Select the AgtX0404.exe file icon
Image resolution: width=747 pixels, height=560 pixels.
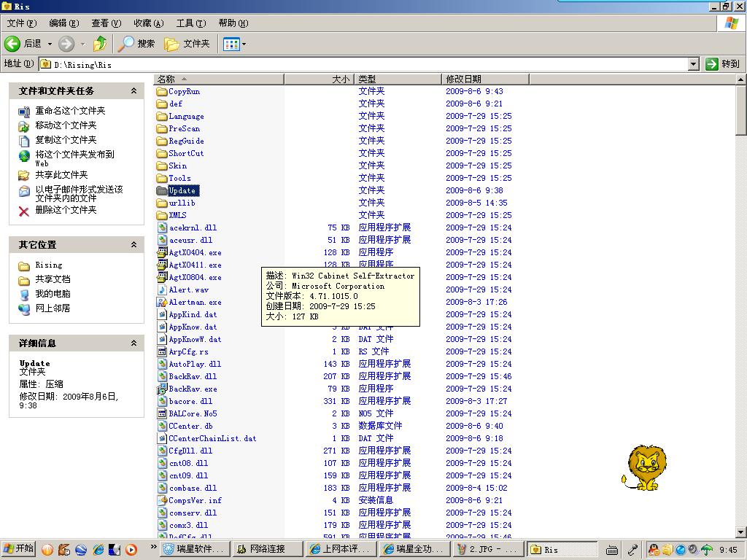tap(163, 252)
